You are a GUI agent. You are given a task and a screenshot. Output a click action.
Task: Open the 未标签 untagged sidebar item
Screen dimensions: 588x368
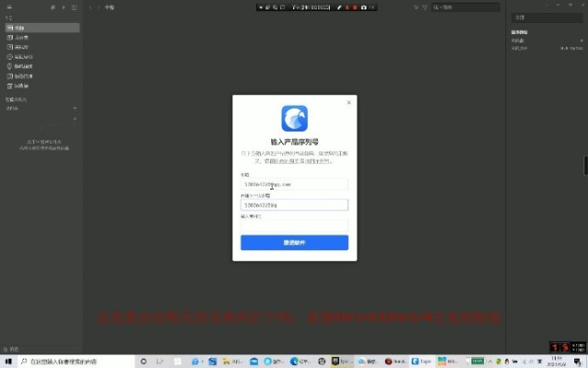[42, 47]
